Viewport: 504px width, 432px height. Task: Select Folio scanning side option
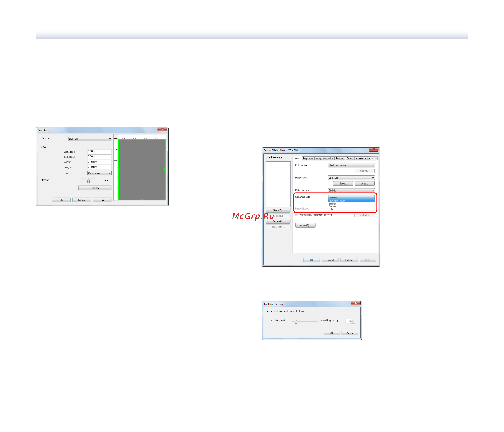(x=351, y=209)
